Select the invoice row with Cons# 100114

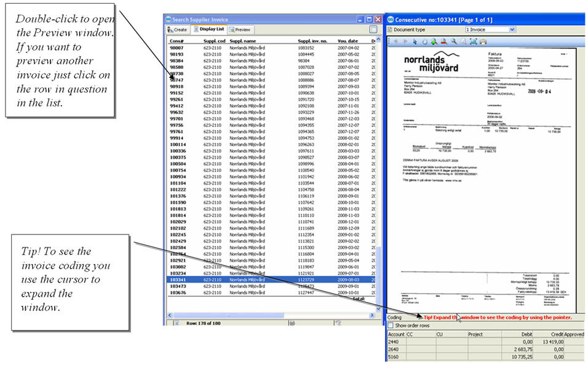click(x=271, y=145)
